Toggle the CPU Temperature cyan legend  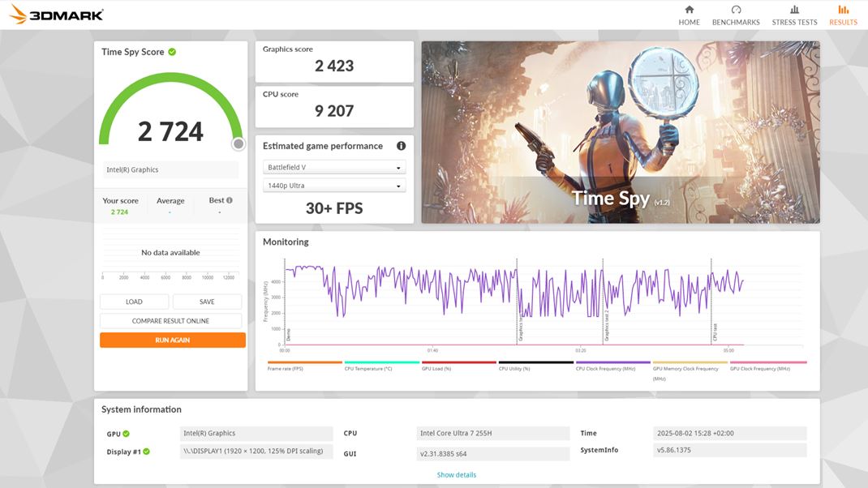point(381,365)
